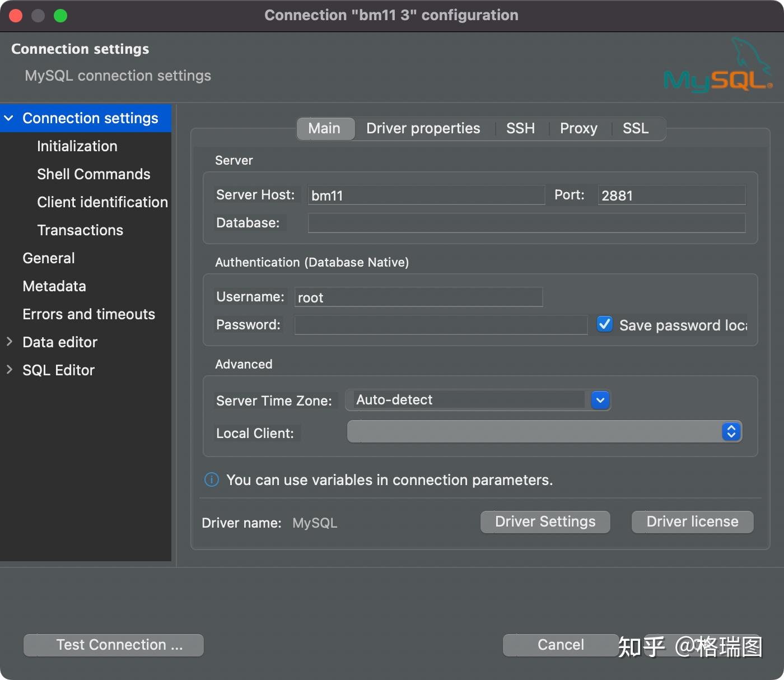
Task: Select the SQL Editor tree item
Action: pos(86,370)
